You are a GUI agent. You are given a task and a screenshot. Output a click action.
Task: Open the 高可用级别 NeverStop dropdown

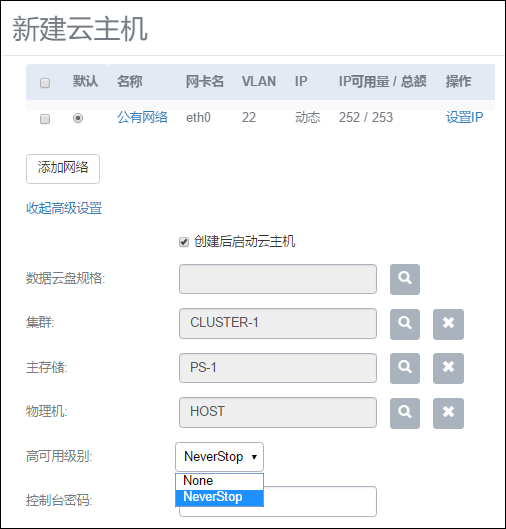click(219, 457)
